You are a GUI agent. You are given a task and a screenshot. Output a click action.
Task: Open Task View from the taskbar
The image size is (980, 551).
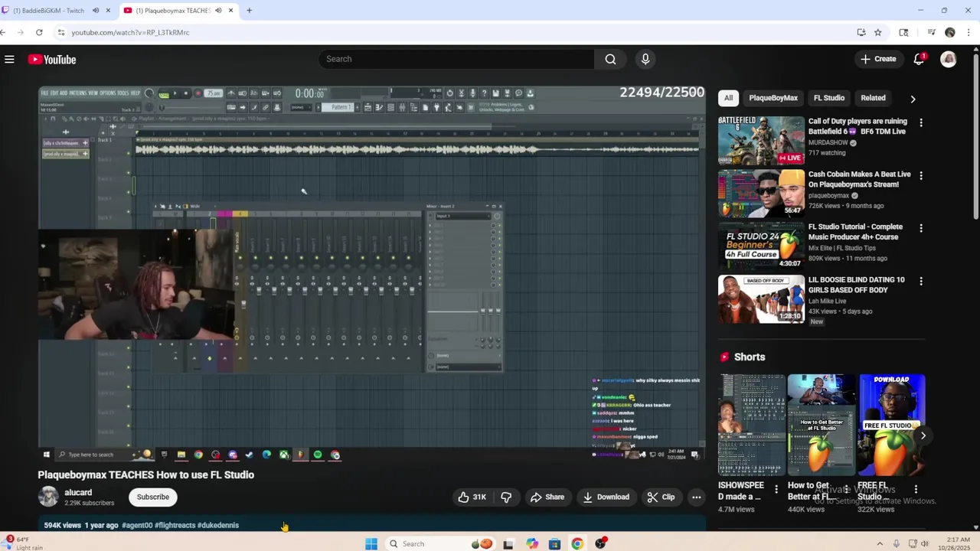click(508, 543)
